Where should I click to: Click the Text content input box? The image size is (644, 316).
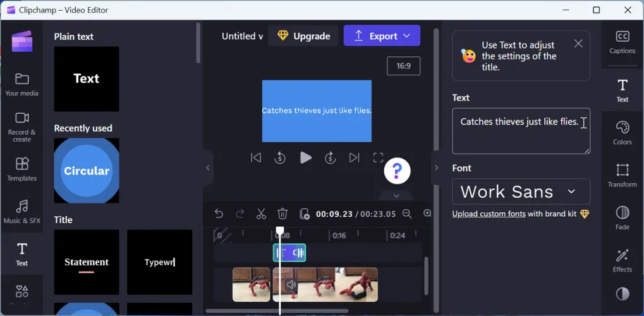pos(521,131)
